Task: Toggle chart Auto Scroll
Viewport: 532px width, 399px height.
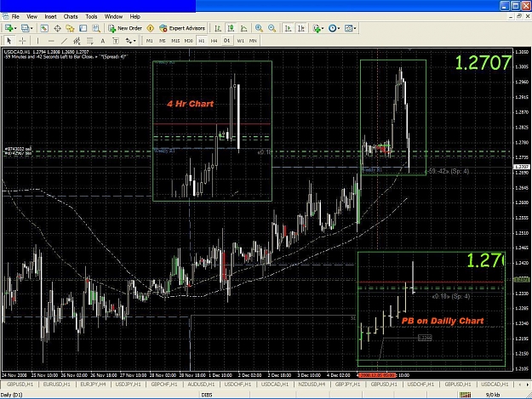Action: [288, 28]
